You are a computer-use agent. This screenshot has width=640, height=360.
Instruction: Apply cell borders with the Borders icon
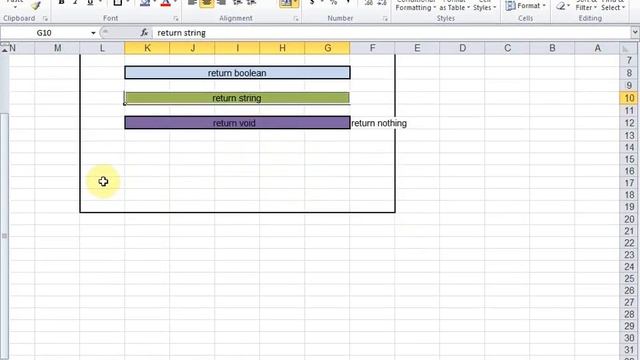click(x=118, y=3)
